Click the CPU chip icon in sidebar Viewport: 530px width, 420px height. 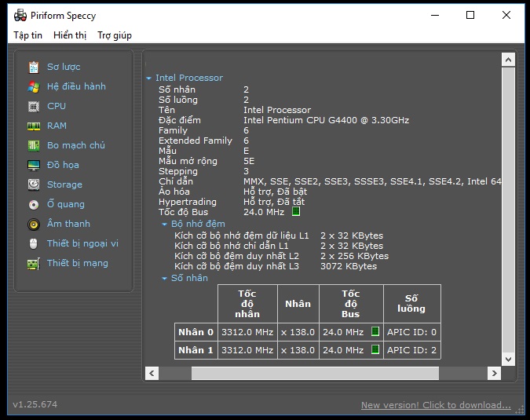point(34,107)
